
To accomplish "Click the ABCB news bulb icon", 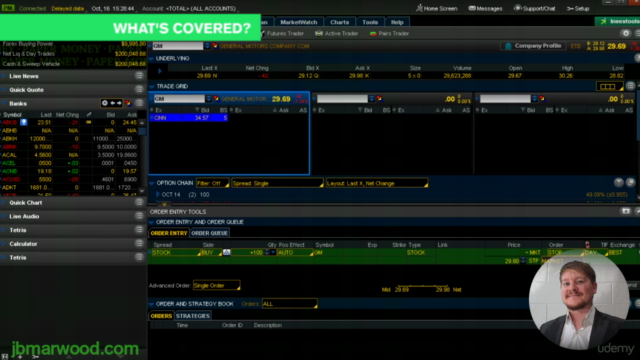I will coord(24,122).
